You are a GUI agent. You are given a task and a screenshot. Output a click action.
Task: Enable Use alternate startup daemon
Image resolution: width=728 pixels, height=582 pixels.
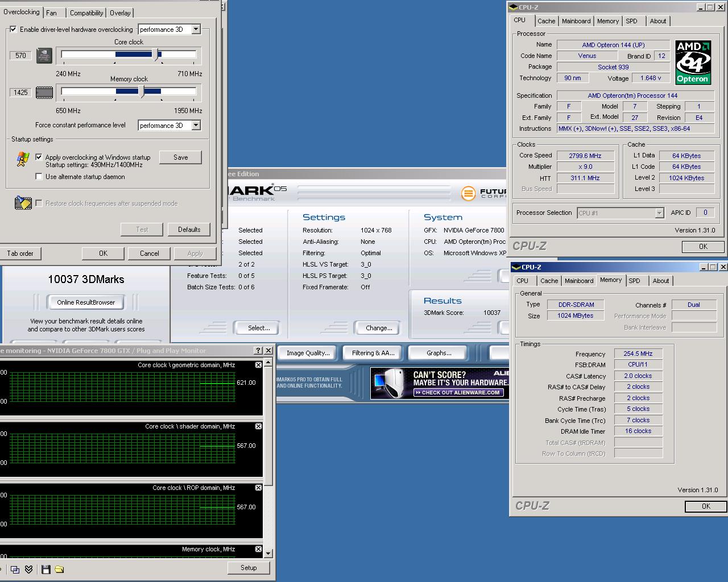(39, 177)
